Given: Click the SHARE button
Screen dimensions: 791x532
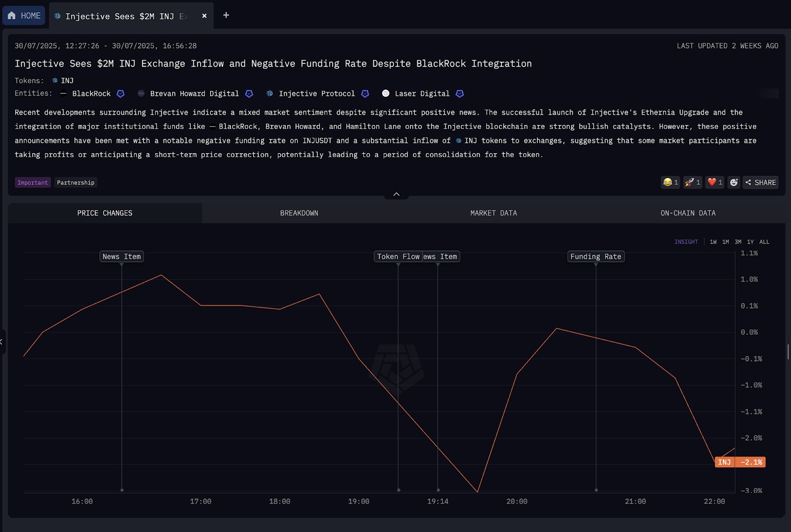Looking at the screenshot, I should tap(760, 182).
